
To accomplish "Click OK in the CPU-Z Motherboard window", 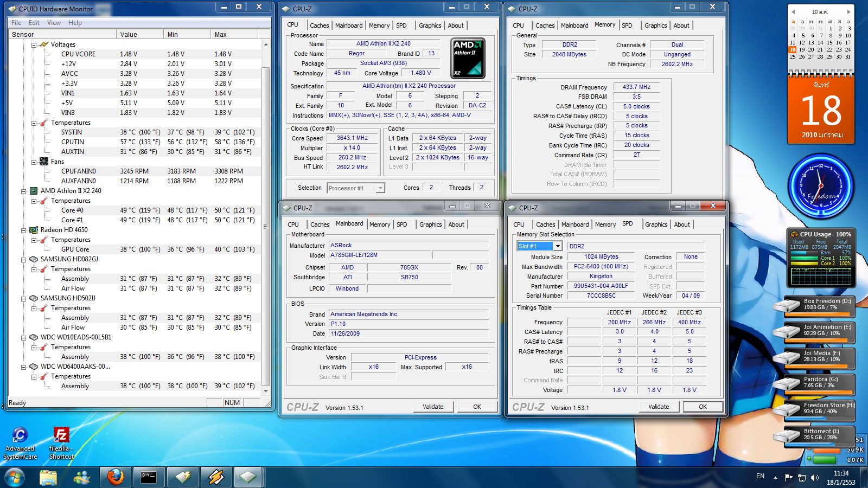I will tap(477, 407).
